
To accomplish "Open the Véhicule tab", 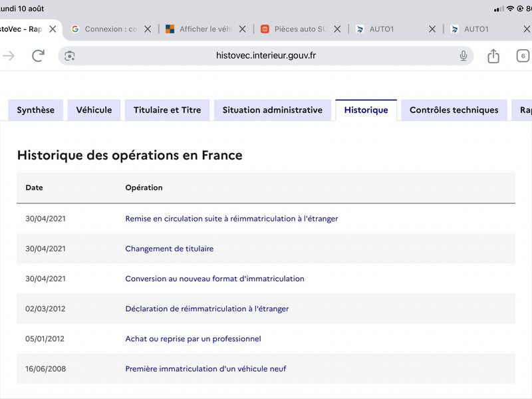I will (x=94, y=110).
